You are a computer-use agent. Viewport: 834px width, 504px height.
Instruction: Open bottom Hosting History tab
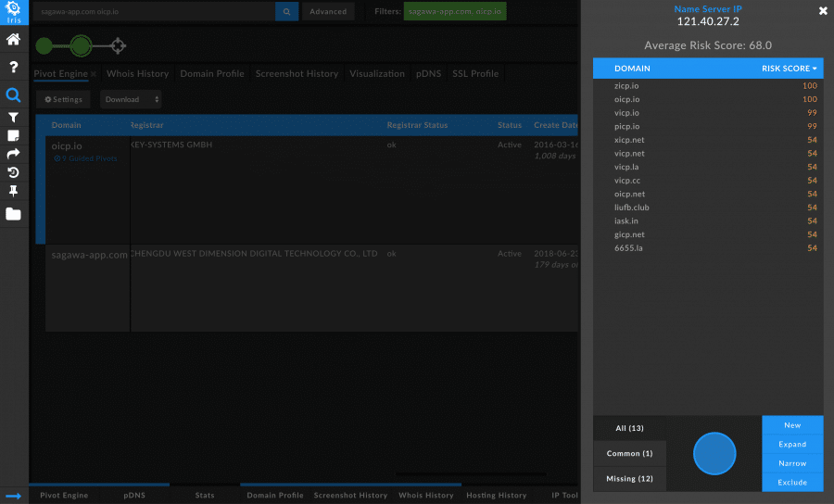tap(497, 495)
